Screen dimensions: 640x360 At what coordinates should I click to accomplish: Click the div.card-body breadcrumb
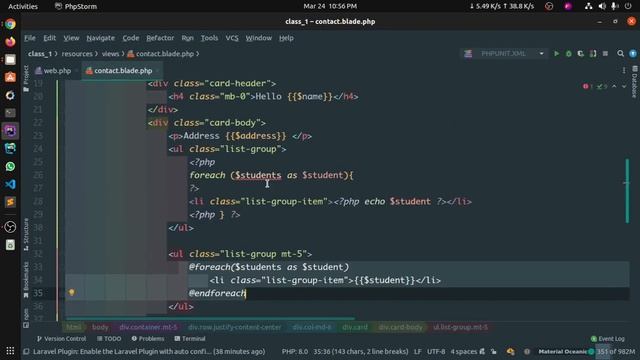400,327
